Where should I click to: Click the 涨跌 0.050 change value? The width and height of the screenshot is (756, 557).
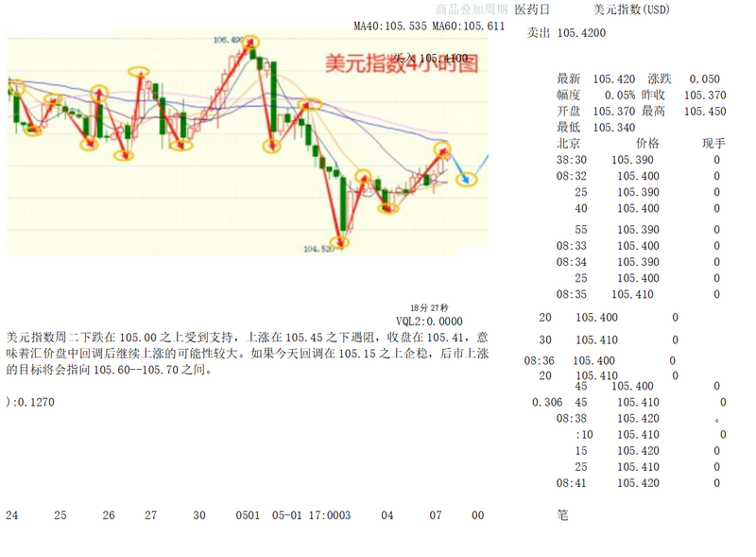(x=683, y=79)
